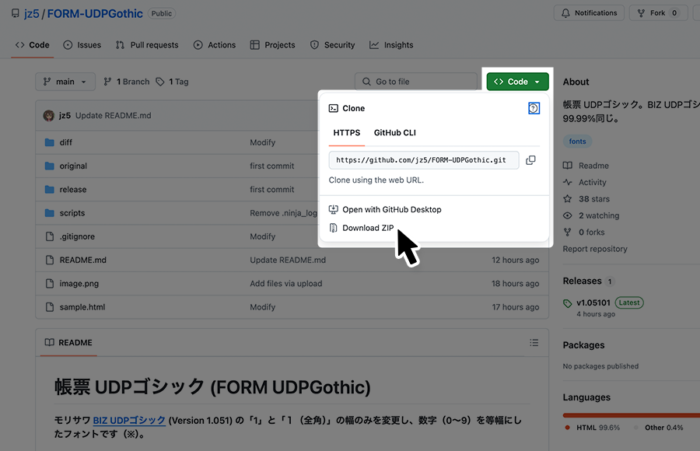Select the README tab heading
700x451 pixels.
point(68,342)
